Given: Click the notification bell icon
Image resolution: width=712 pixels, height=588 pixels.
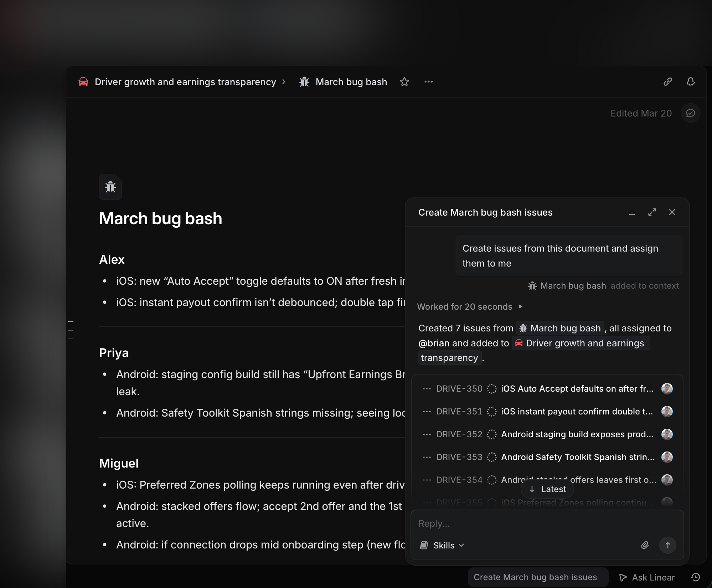Looking at the screenshot, I should 691,82.
